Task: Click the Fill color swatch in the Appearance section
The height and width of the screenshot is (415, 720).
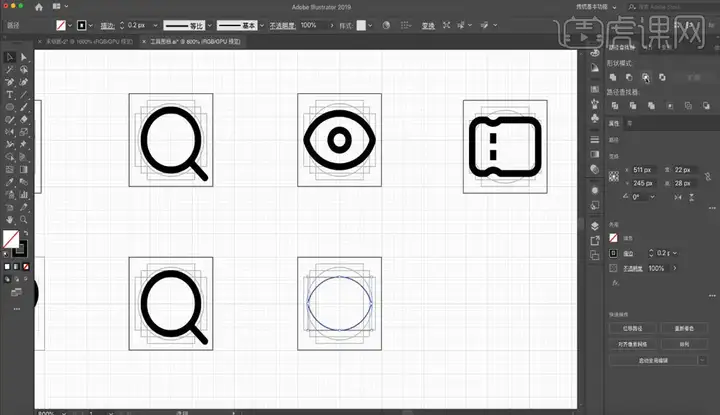Action: (x=613, y=238)
